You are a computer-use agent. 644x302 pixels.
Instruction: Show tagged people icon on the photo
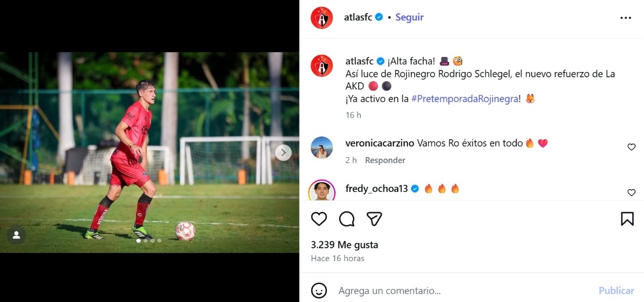coord(16,235)
